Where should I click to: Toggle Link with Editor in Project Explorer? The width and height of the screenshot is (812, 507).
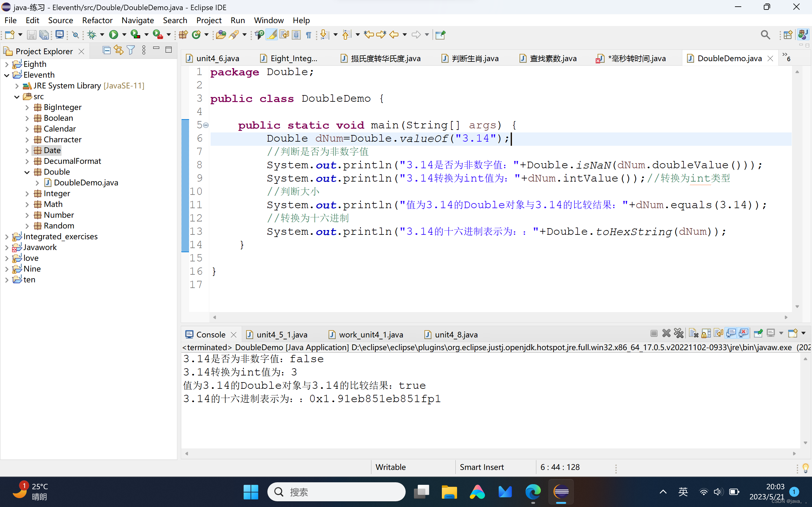pyautogui.click(x=118, y=51)
